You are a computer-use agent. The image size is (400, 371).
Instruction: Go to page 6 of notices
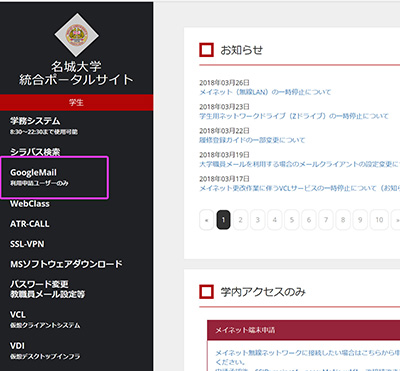pyautogui.click(x=309, y=220)
